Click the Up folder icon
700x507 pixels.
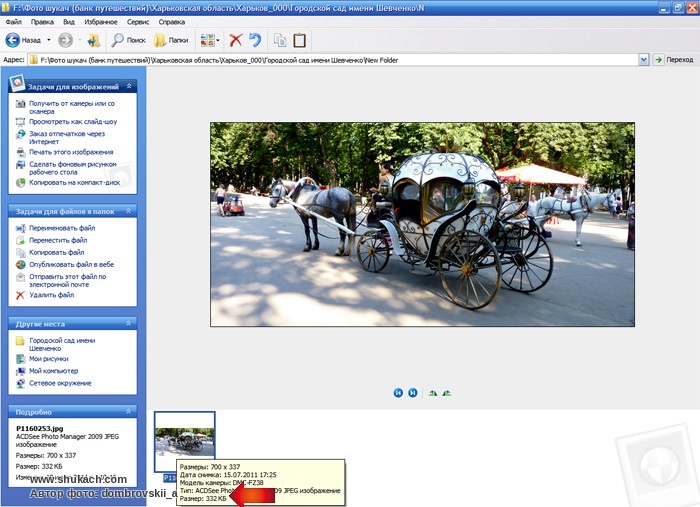[94, 40]
